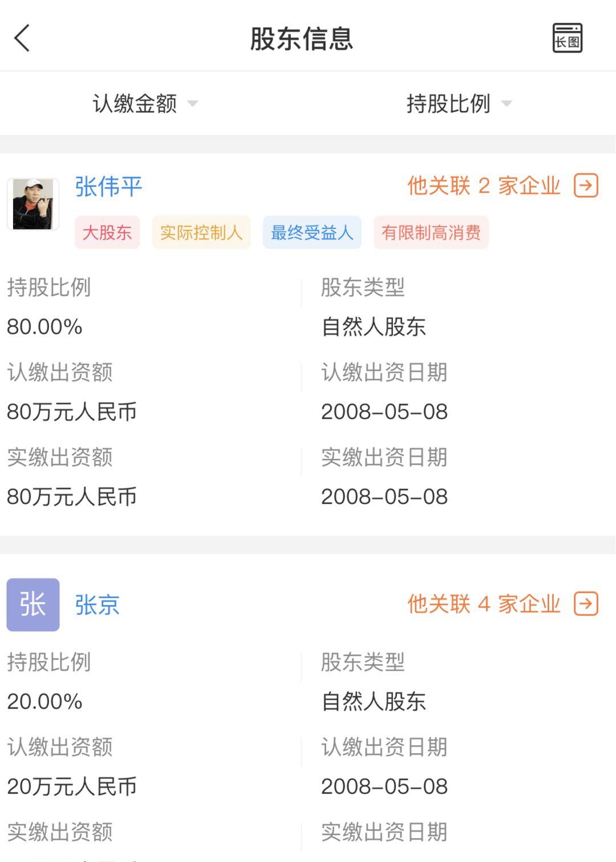
Task: Expand the 持股比例 sort dropdown
Action: point(448,104)
